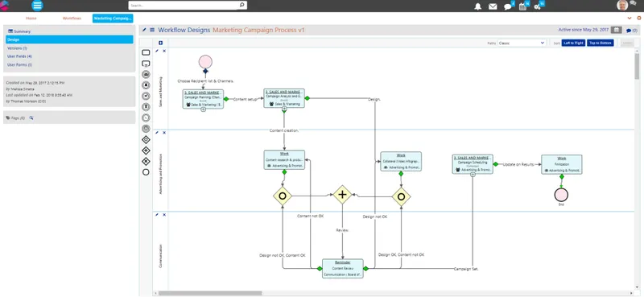This screenshot has height=297, width=644.
Task: Click the 'Content setup' path label
Action: pyautogui.click(x=246, y=99)
